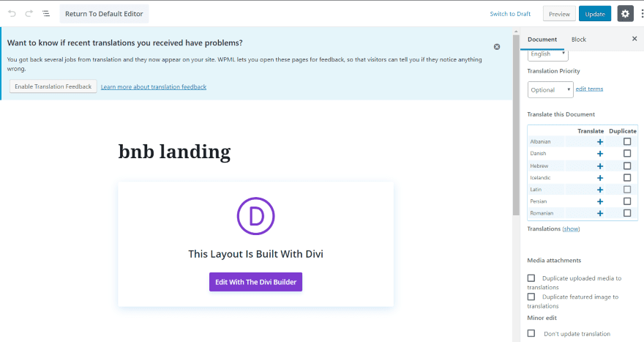Viewport: 644px width, 342px height.
Task: Enable Duplicate featured image to translations
Action: pyautogui.click(x=531, y=297)
